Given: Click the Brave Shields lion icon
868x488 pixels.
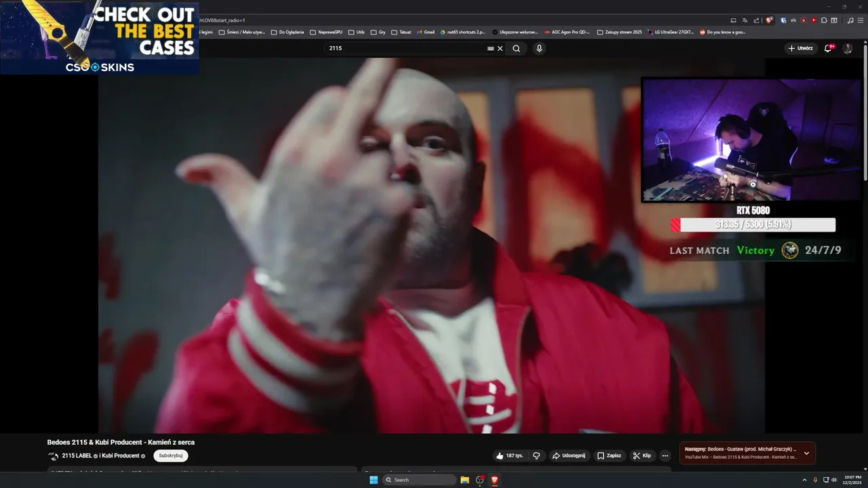Looking at the screenshot, I should click(x=769, y=20).
